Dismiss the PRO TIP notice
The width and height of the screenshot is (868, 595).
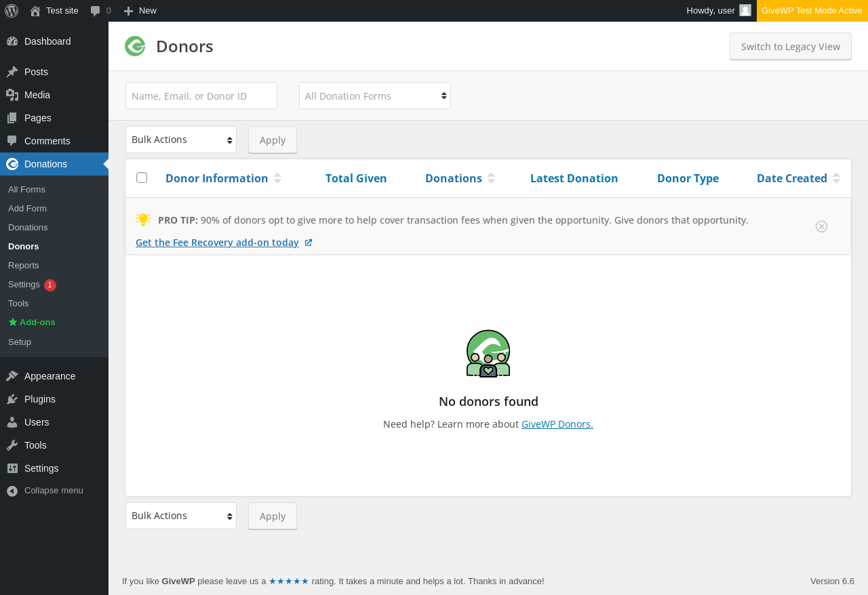click(821, 226)
